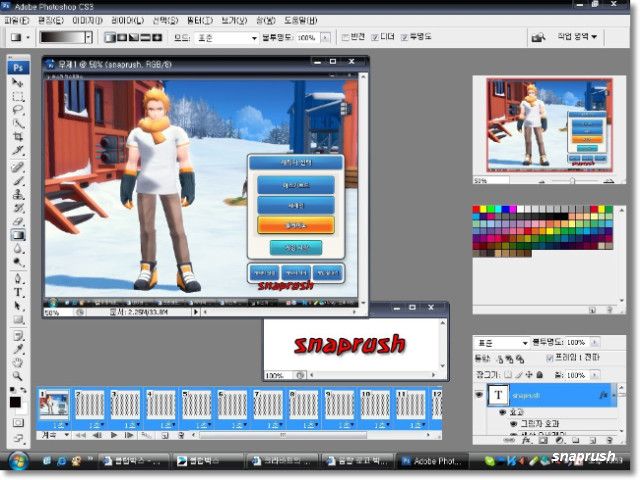Select the Hand tool
The image size is (640, 480).
[18, 362]
